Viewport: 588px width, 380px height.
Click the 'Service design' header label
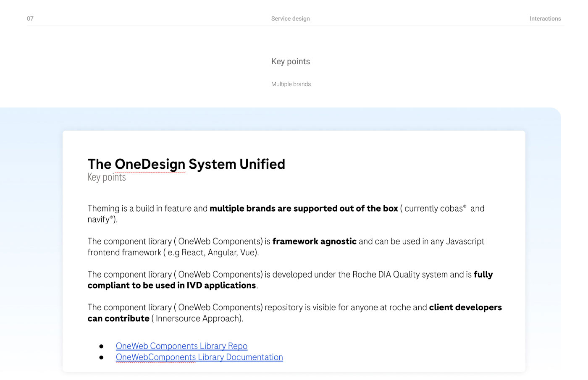[x=291, y=18]
